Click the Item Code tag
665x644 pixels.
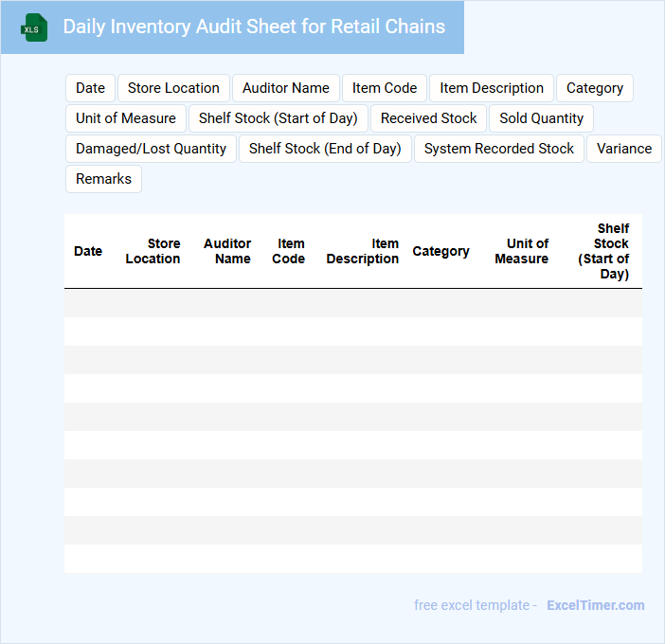point(384,88)
